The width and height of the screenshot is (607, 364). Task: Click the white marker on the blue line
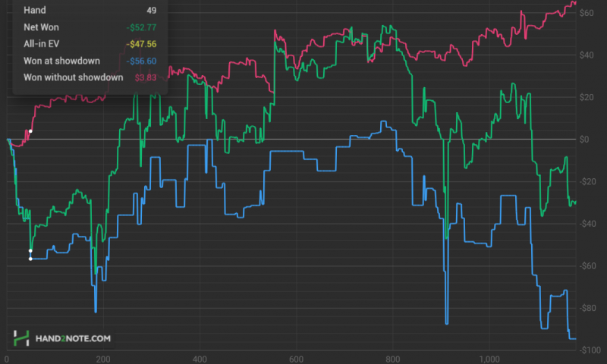point(30,259)
